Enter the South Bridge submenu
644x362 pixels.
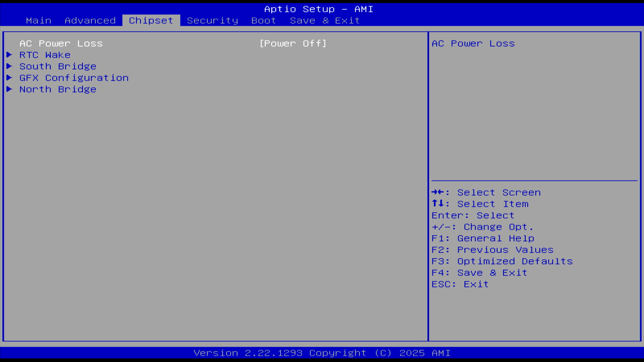(58, 66)
